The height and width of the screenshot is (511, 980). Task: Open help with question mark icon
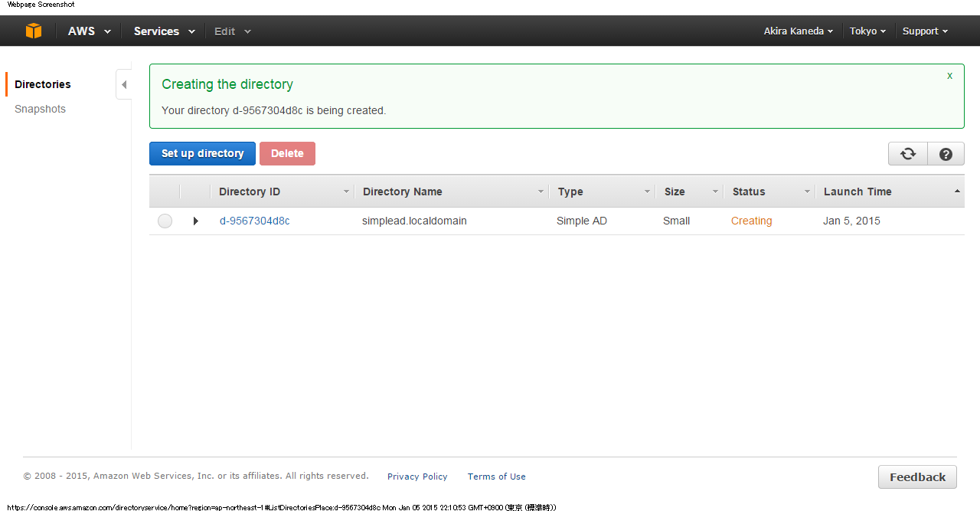[946, 154]
